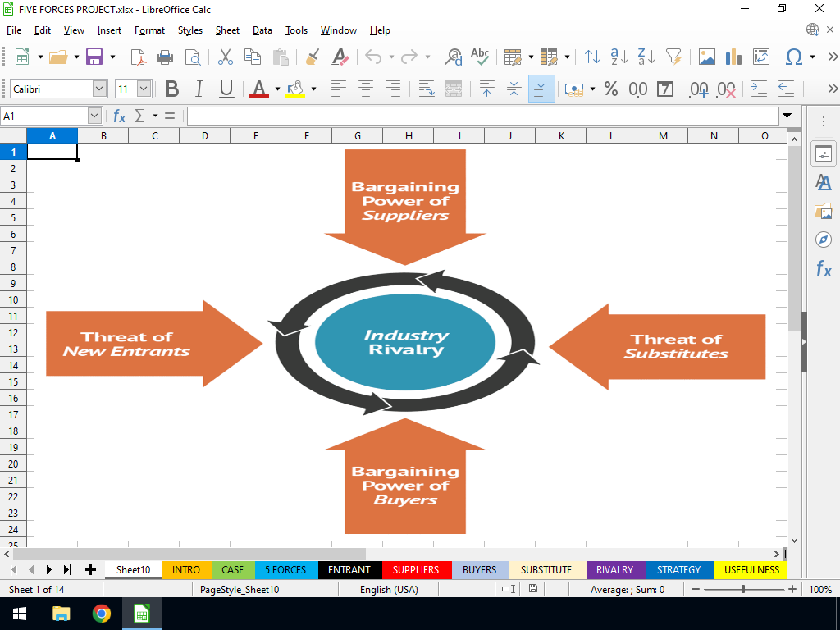
Task: Click the Paste clipboard icon
Action: 281,57
